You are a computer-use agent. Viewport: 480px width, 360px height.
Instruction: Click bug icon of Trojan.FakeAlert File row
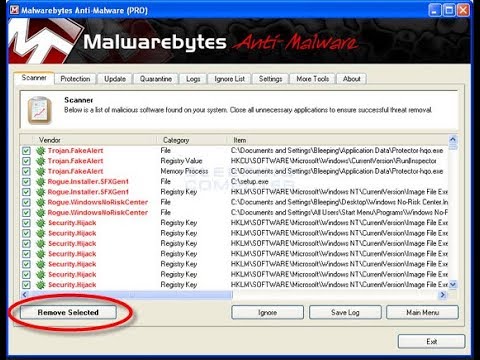click(x=41, y=151)
